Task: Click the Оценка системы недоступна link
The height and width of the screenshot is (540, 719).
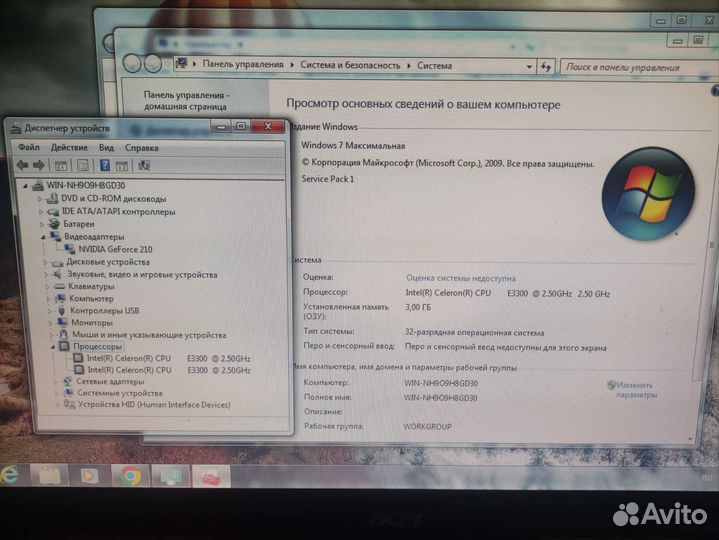Action: pyautogui.click(x=461, y=278)
